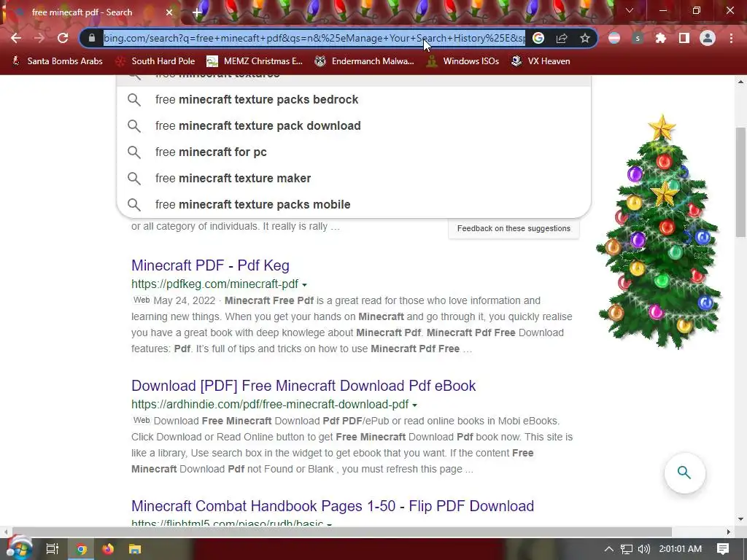Screen dimensions: 747x560
Task: Close the free minecaft pdf tab
Action: 169,12
